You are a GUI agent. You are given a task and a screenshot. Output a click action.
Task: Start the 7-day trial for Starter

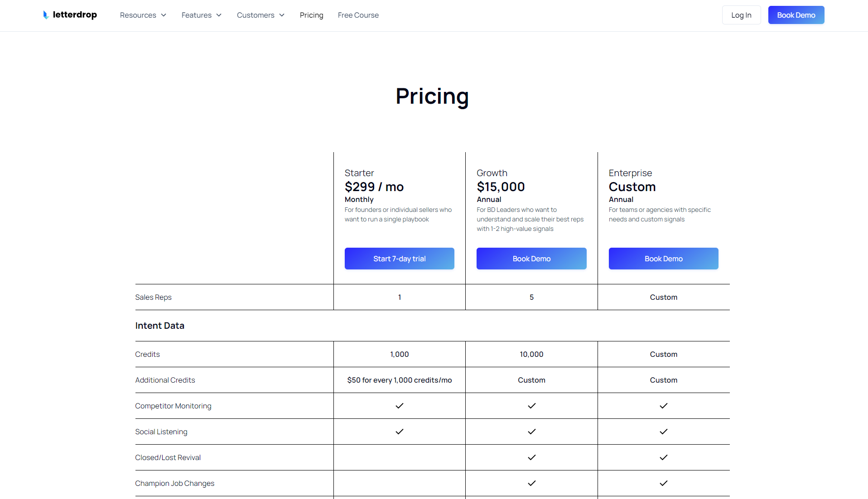[x=399, y=259]
